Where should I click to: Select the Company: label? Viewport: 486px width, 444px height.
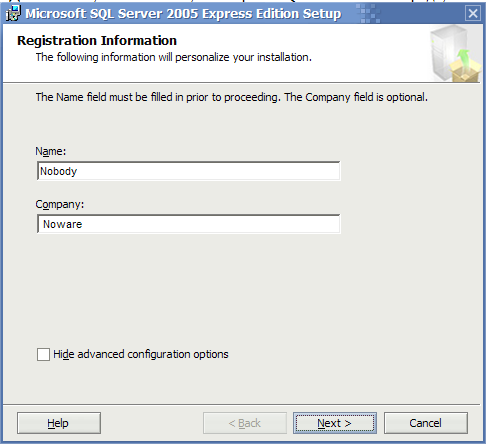[x=60, y=204]
